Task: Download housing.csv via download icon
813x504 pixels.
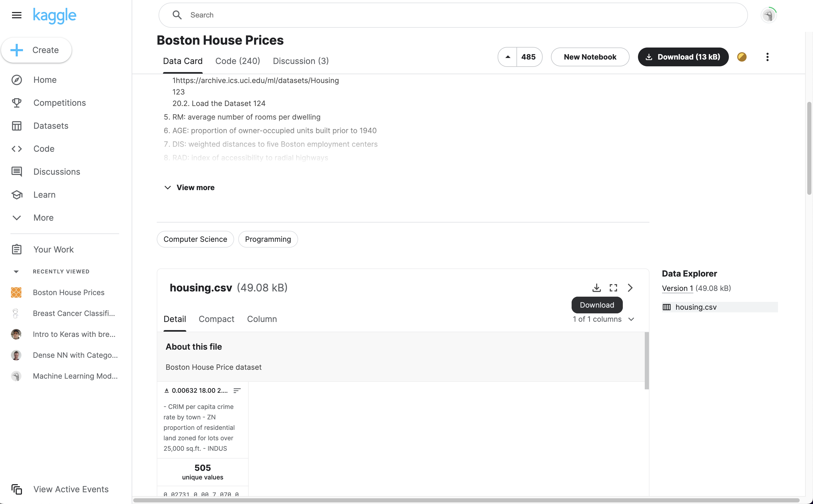Action: click(596, 288)
